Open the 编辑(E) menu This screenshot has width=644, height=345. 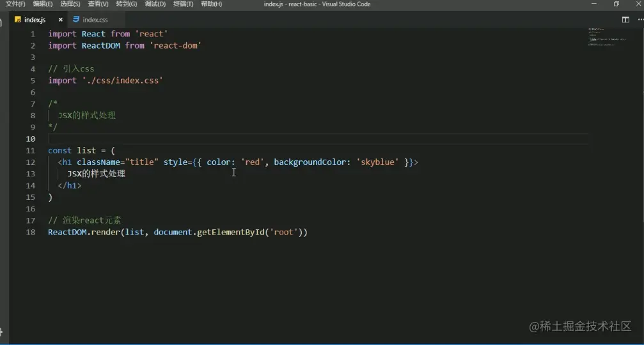point(43,4)
